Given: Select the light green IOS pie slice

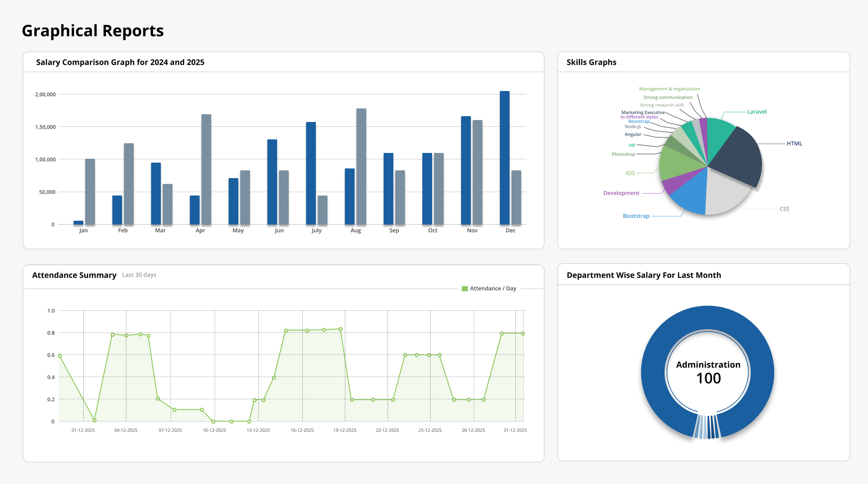Looking at the screenshot, I should pyautogui.click(x=679, y=164).
